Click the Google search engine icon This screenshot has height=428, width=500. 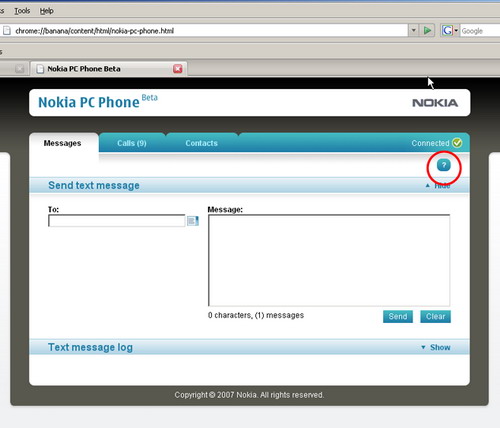447,31
